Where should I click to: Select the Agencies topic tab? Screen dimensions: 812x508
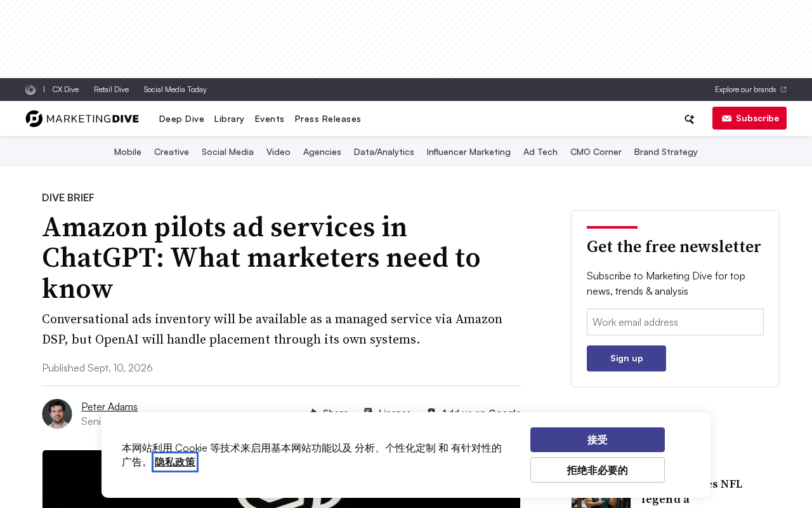click(322, 152)
